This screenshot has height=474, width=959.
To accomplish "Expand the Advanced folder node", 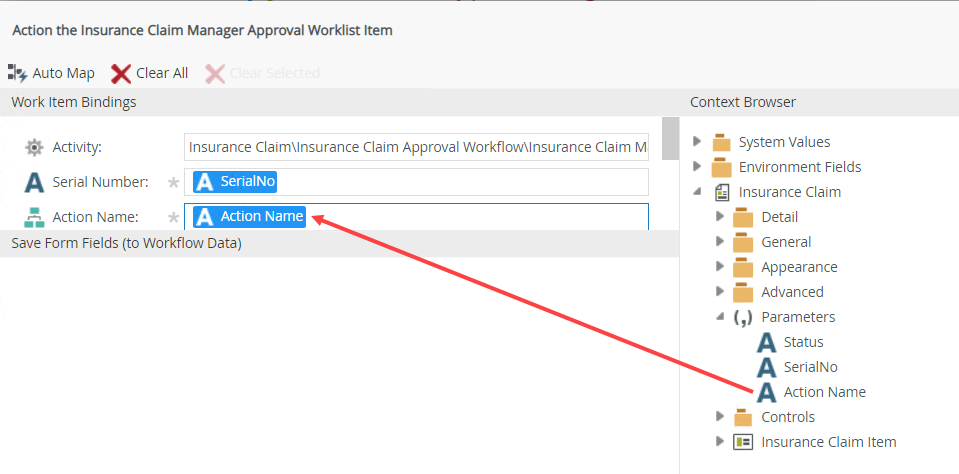I will pos(720,292).
